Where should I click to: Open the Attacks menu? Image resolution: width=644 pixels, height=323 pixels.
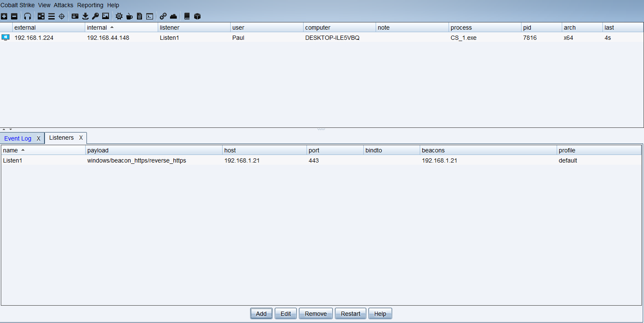click(64, 5)
